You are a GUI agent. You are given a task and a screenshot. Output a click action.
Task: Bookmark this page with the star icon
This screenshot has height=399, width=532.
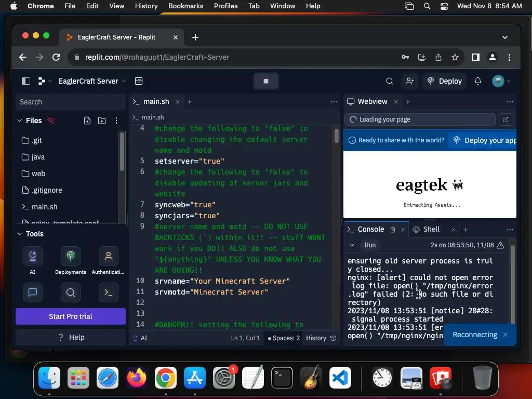coord(455,57)
